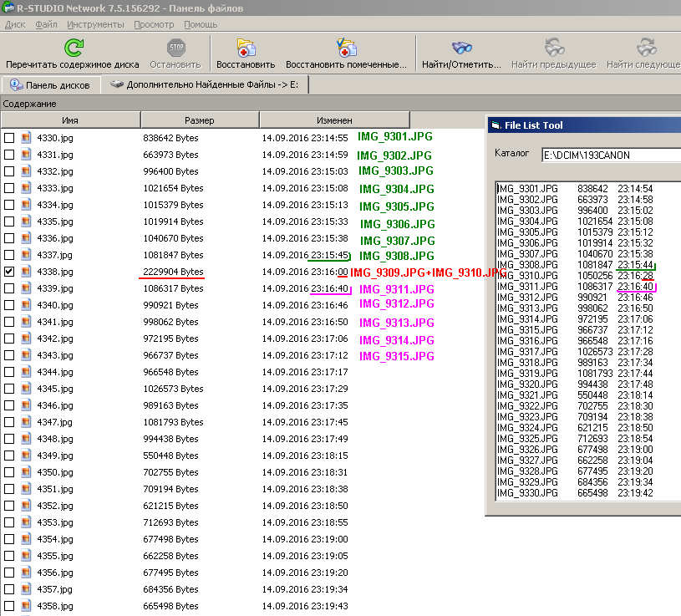This screenshot has height=616, width=681.
Task: Open the Просмотр menu
Action: (154, 24)
